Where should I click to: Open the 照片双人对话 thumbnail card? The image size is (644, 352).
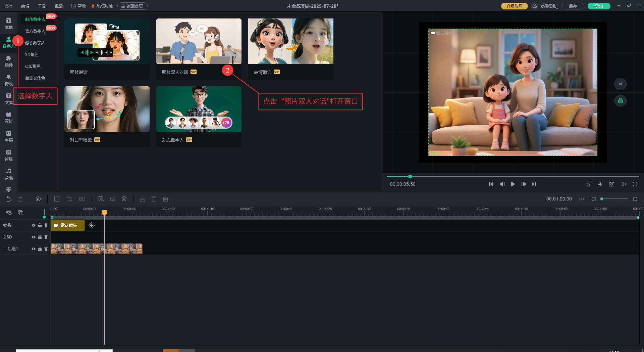pos(199,41)
